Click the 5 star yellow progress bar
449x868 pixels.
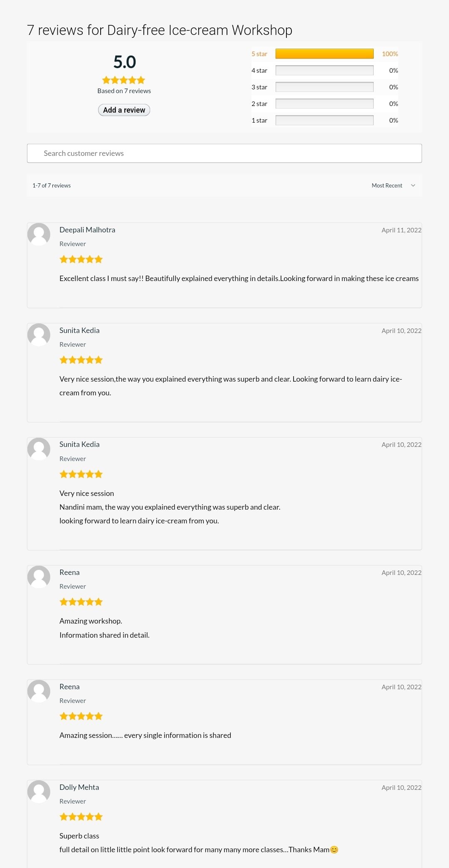pos(324,54)
